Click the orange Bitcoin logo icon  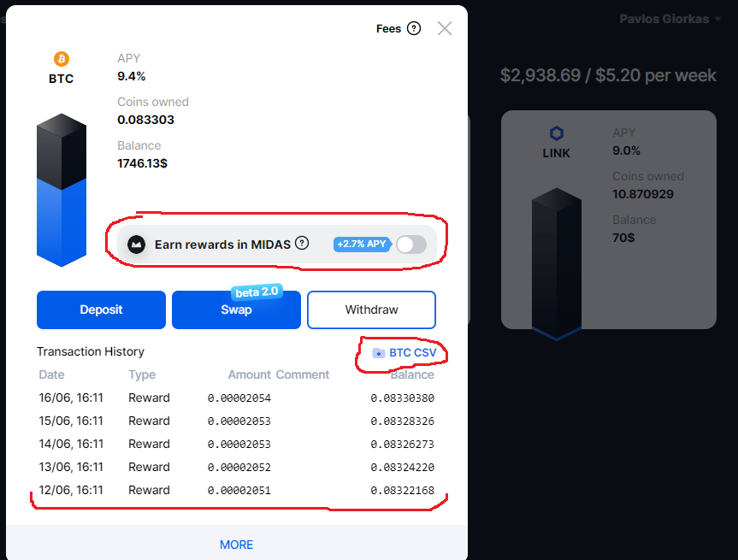click(x=62, y=59)
